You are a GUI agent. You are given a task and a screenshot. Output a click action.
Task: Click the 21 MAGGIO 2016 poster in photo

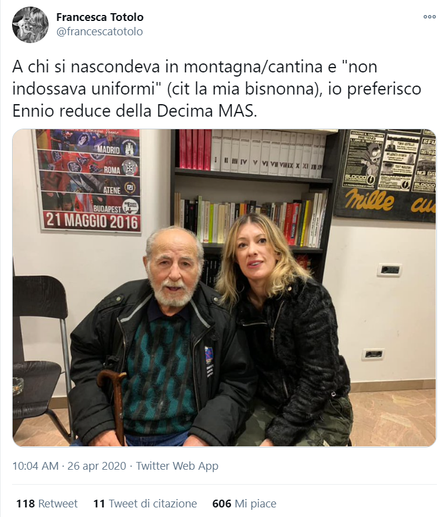pos(88,180)
